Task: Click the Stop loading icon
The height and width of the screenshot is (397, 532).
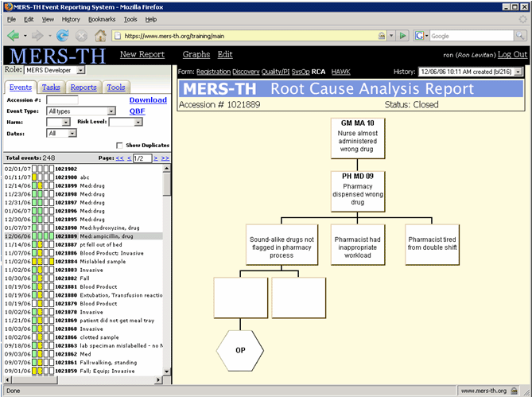Action: [x=81, y=35]
